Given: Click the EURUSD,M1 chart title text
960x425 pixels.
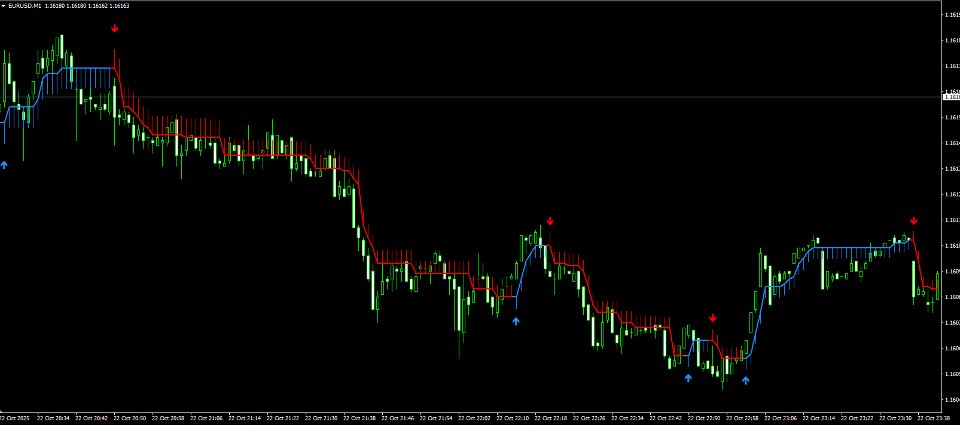Looking at the screenshot, I should tap(24, 5).
